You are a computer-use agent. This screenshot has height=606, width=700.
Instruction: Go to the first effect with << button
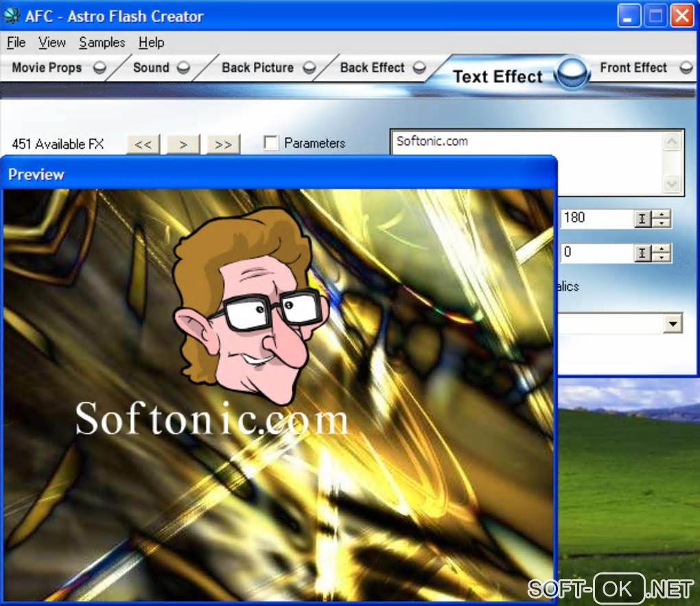[143, 144]
